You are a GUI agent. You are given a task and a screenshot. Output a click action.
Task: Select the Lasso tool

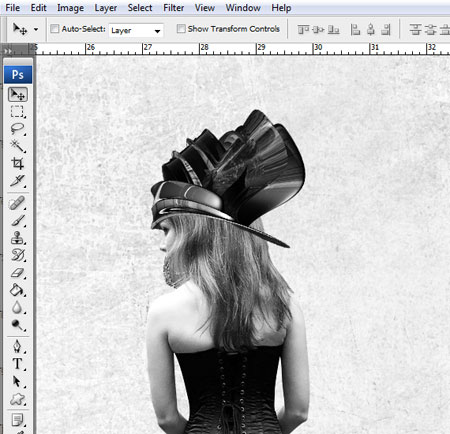(x=17, y=129)
